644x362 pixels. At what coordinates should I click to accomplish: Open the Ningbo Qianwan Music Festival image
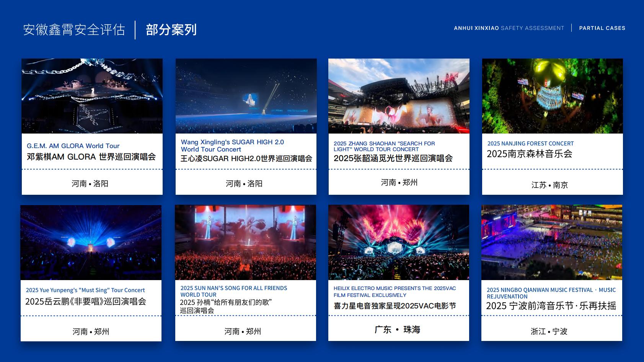pyautogui.click(x=551, y=243)
